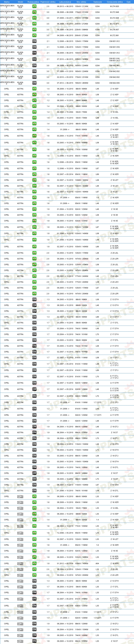Click petrol icon in Mercedes M 276.957 row
Image resolution: width=134 pixels, height=644 pixels.
(x=34, y=30)
